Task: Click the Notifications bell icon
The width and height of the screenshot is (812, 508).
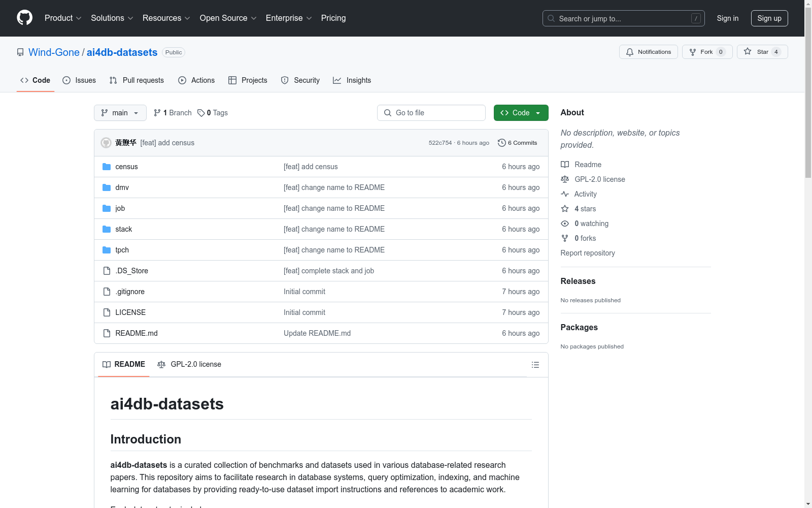Action: click(x=630, y=52)
